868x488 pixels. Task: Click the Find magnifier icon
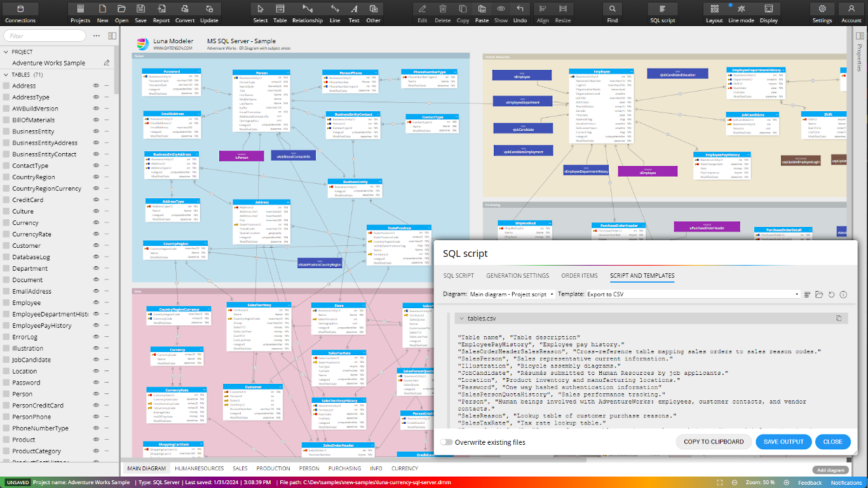[612, 9]
